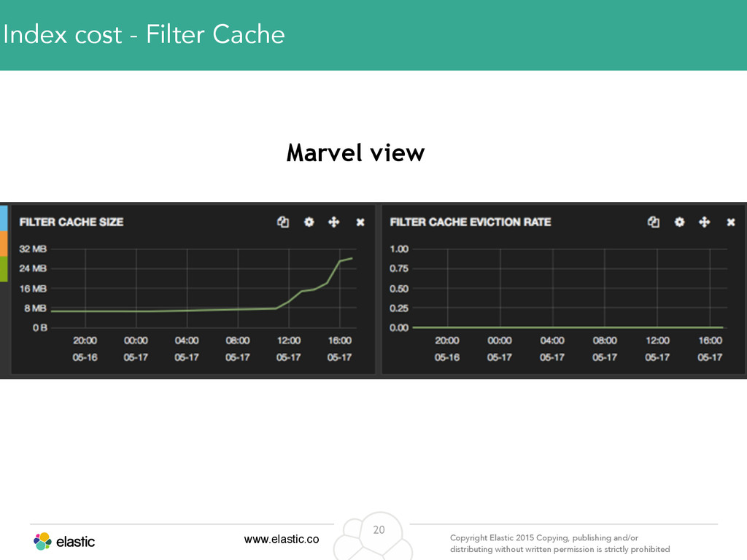Click the Copyright Elastic 2015 notice
This screenshot has height=560, width=747.
point(560,543)
